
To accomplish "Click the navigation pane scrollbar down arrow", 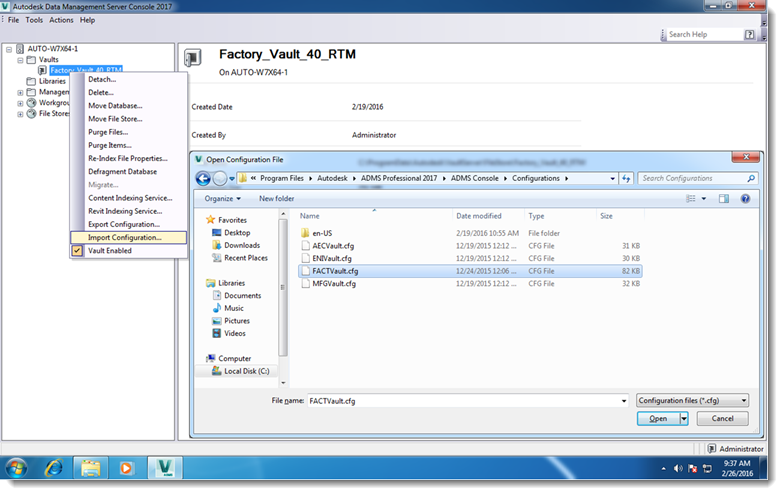I will point(283,383).
